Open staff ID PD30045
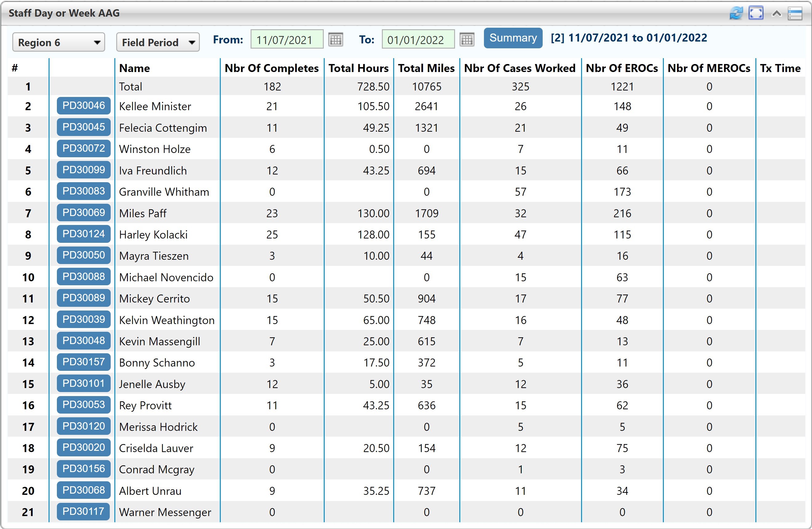The width and height of the screenshot is (812, 529). 84,127
